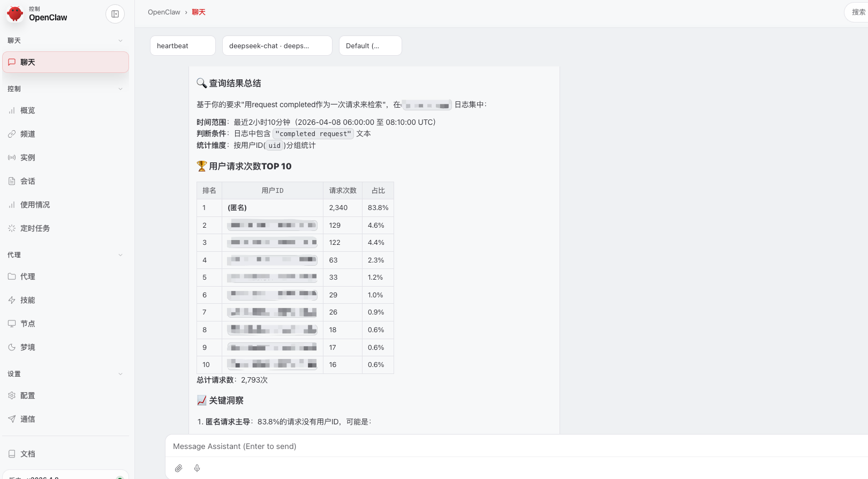Collapse the 聊天 sidebar section
Screen dimensions: 868x479
pyautogui.click(x=120, y=41)
